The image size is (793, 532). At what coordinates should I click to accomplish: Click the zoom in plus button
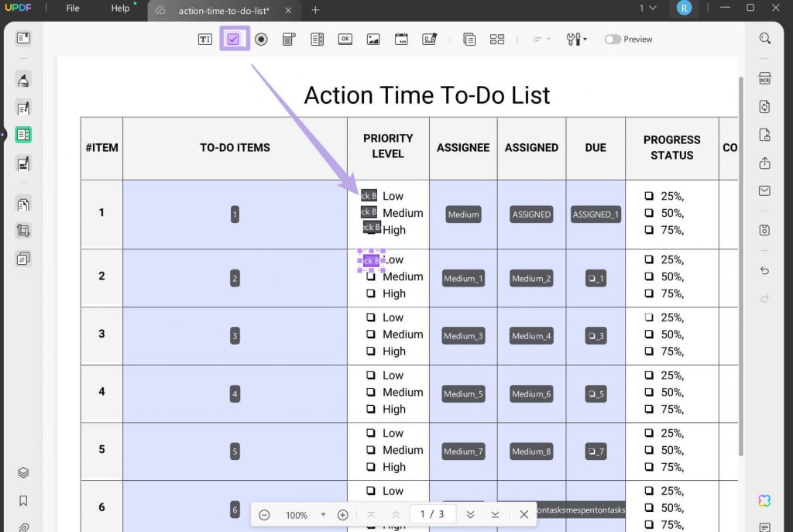pos(343,514)
